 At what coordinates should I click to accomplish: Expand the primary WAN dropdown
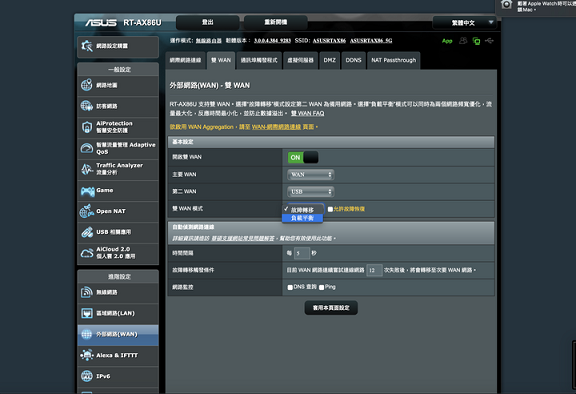(310, 175)
